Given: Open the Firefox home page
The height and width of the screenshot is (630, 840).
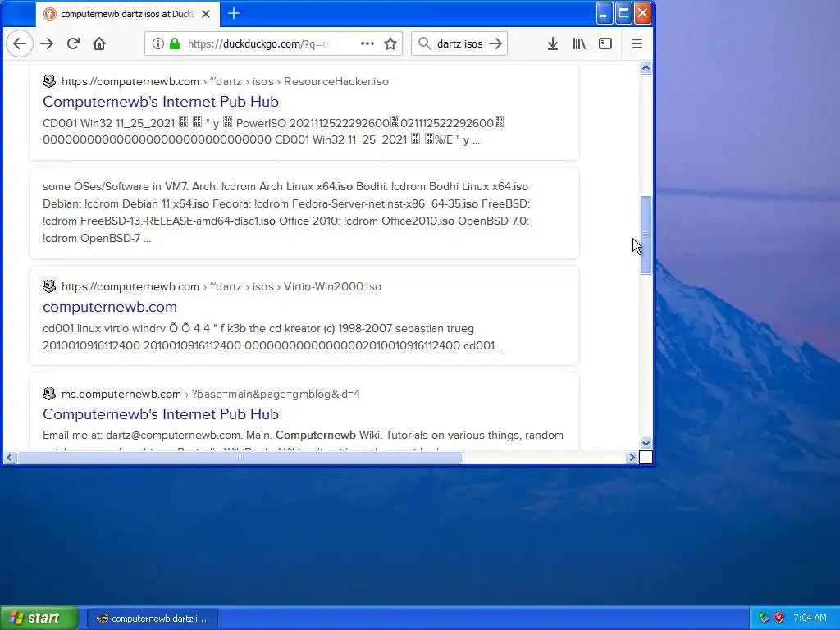Looking at the screenshot, I should point(99,44).
